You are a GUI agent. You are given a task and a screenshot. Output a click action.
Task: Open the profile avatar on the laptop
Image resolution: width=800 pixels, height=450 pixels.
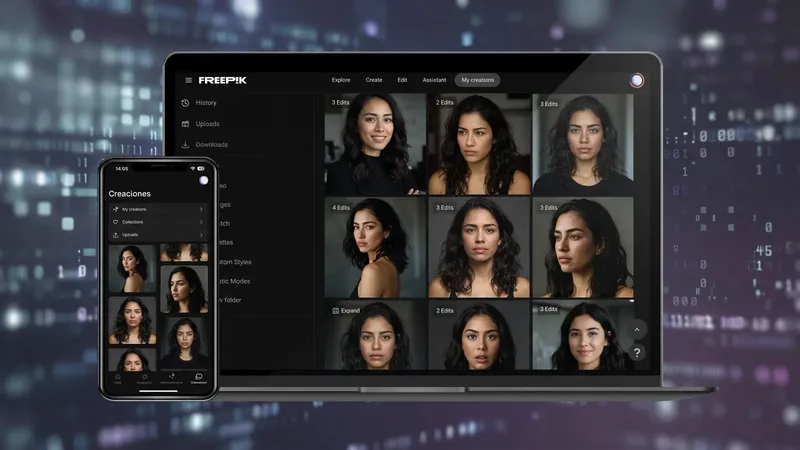click(x=636, y=80)
